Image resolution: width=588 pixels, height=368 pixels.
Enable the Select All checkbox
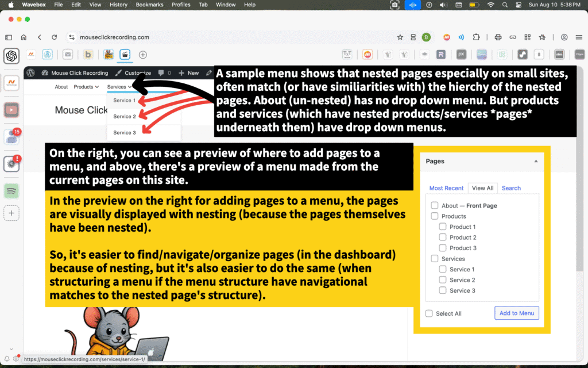[x=429, y=313]
